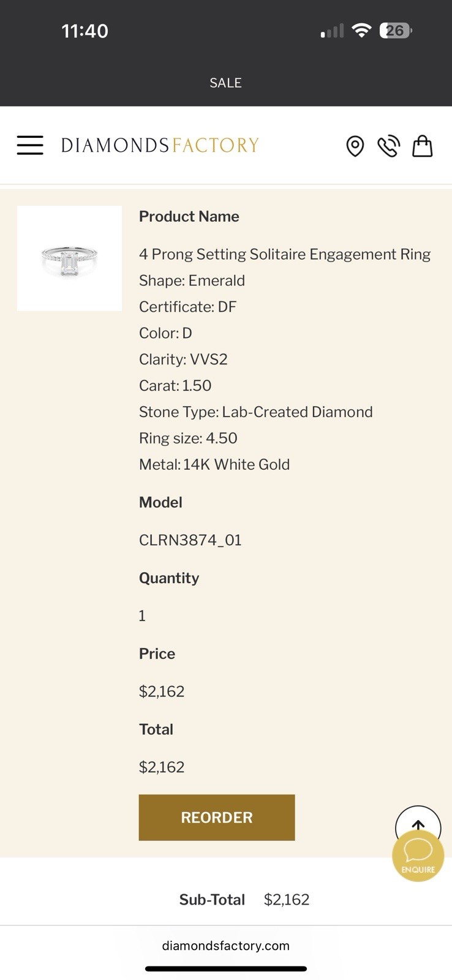452x980 pixels.
Task: Open the ENQUIRE chat bubble
Action: click(418, 855)
